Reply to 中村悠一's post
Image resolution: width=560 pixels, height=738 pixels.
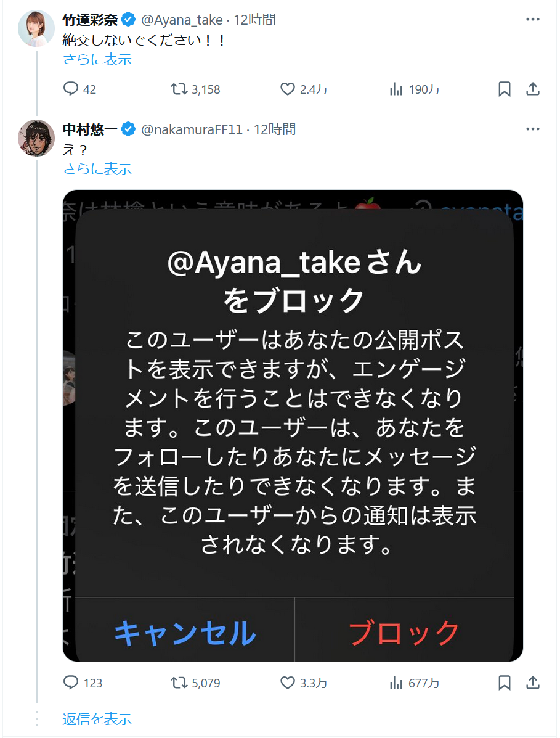(72, 683)
